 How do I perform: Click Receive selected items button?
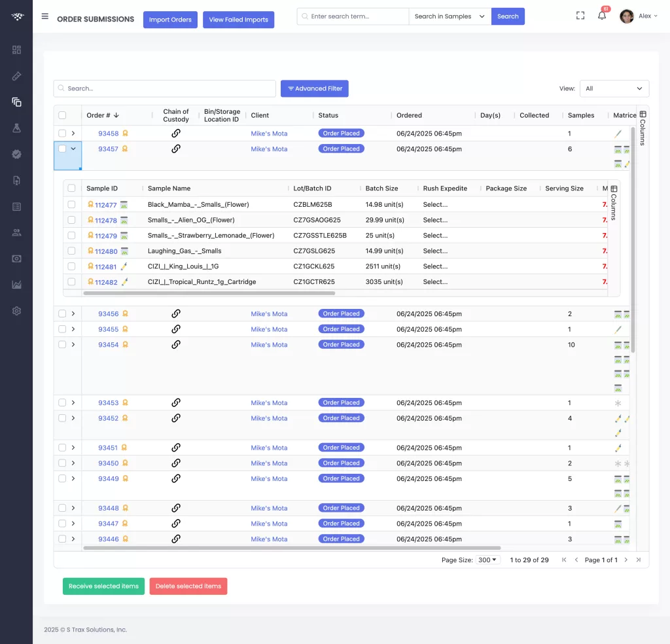[x=103, y=586]
